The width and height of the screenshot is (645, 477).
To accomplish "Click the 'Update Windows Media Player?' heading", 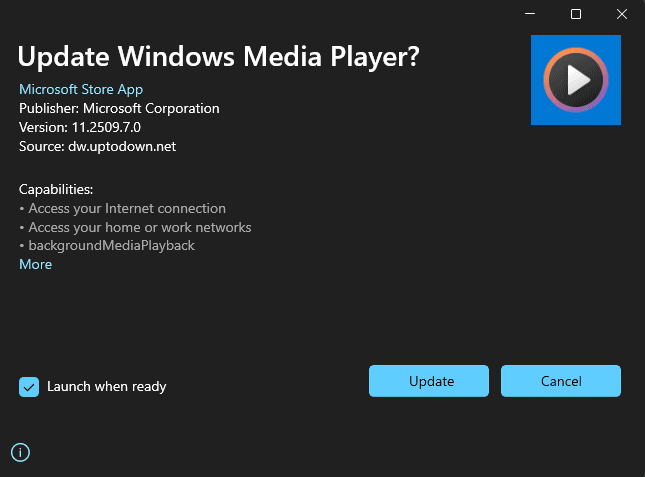I will [x=219, y=57].
